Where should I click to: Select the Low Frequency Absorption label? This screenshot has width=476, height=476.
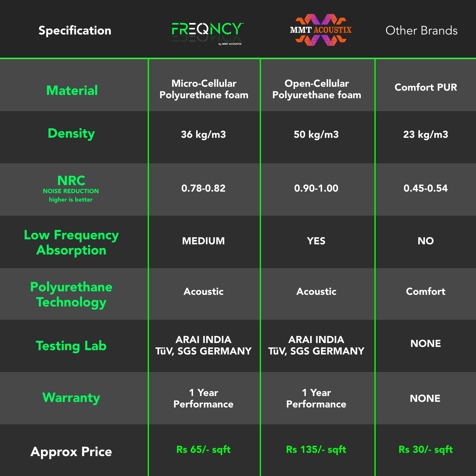coord(71,242)
